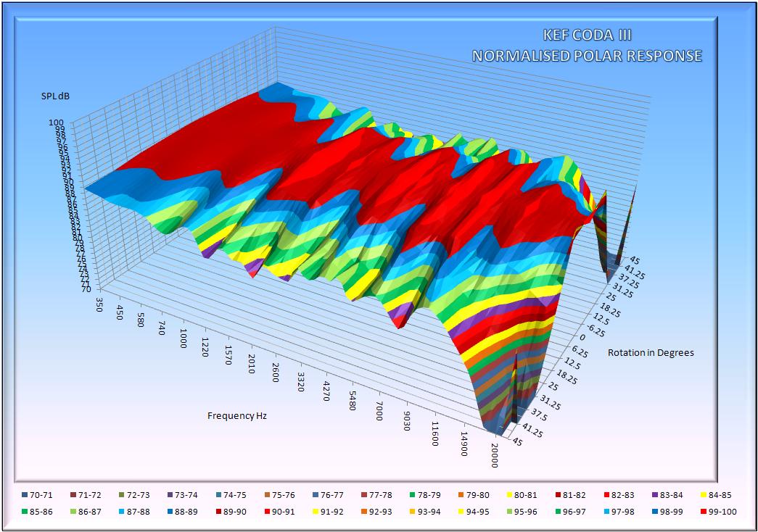The width and height of the screenshot is (758, 532).
Task: Click the 9030 frequency axis label
Action: [x=407, y=422]
